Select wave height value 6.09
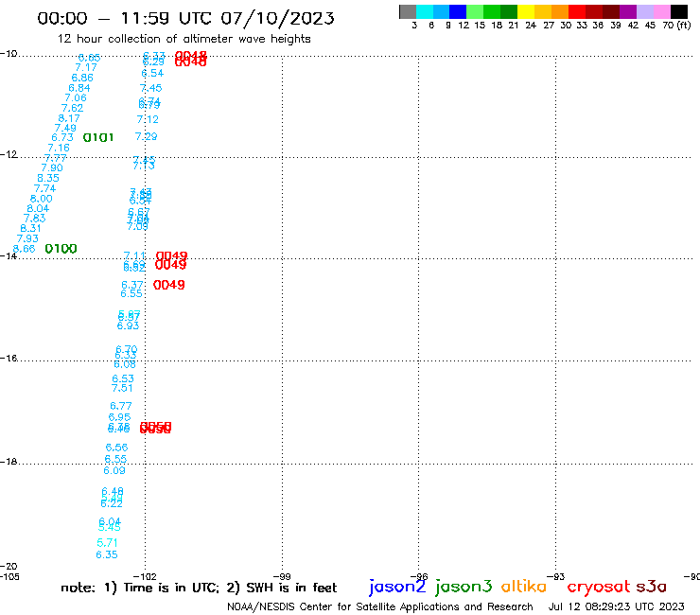700x615 pixels. 114,471
